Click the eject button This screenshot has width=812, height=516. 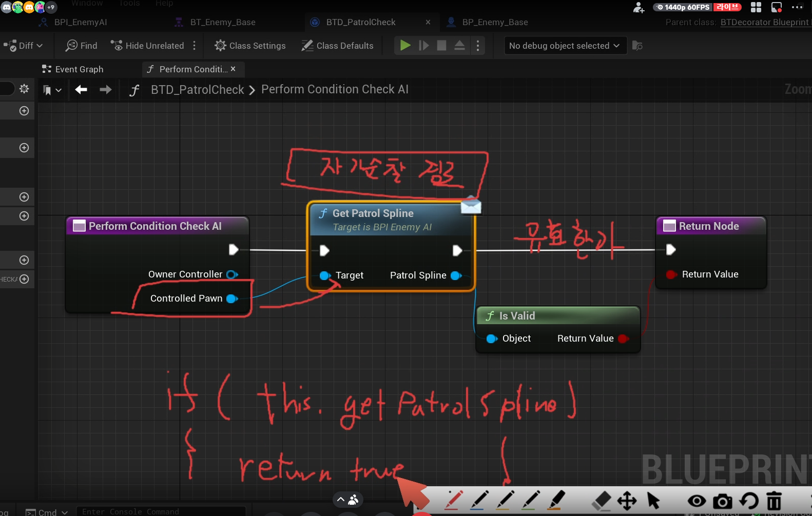[460, 46]
